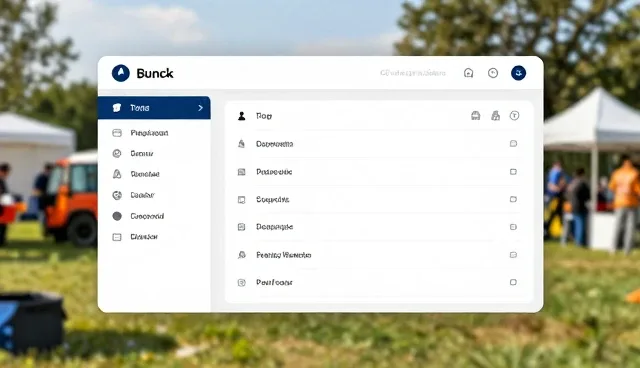Select the highlighted blue sidebar menu item
The height and width of the screenshot is (368, 640).
(154, 108)
